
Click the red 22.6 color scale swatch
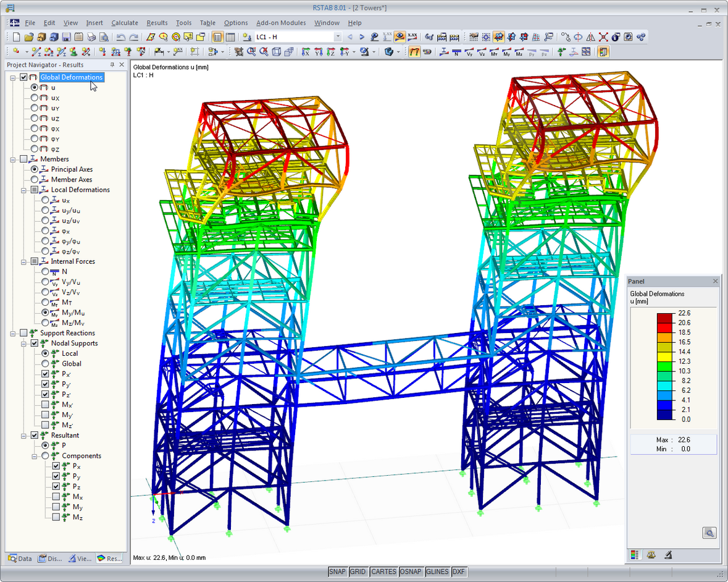664,318
